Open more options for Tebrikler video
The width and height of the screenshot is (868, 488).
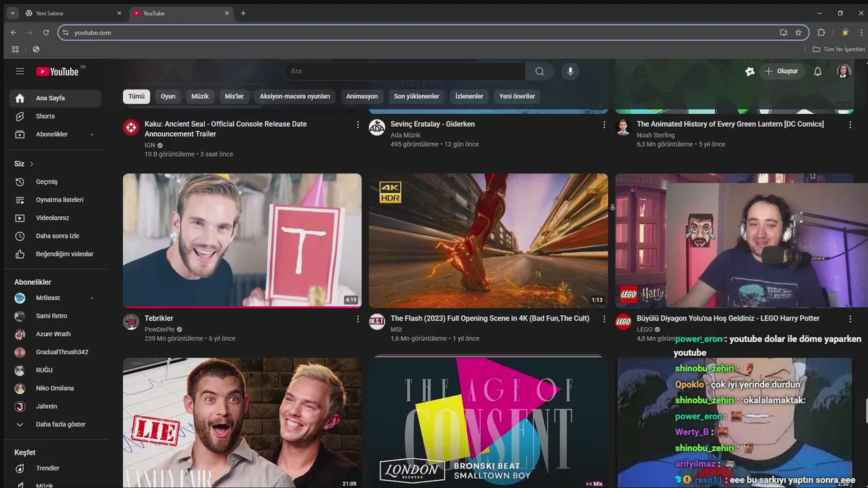(358, 319)
